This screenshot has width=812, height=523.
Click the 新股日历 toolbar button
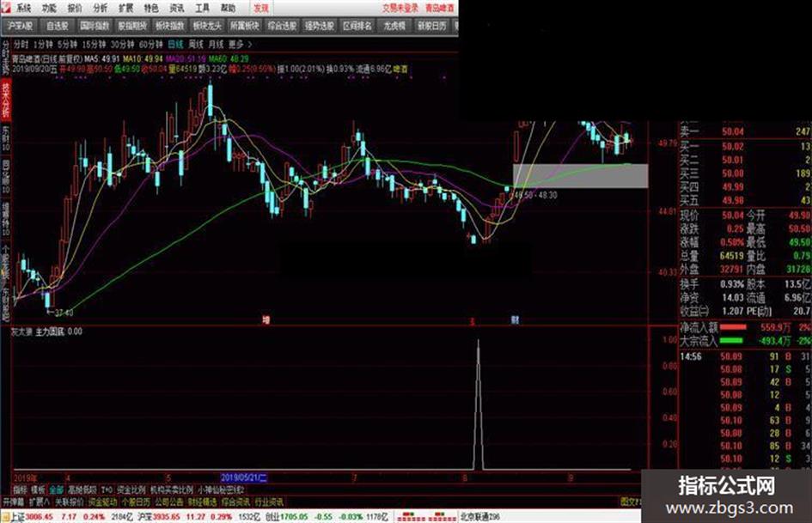pos(432,26)
